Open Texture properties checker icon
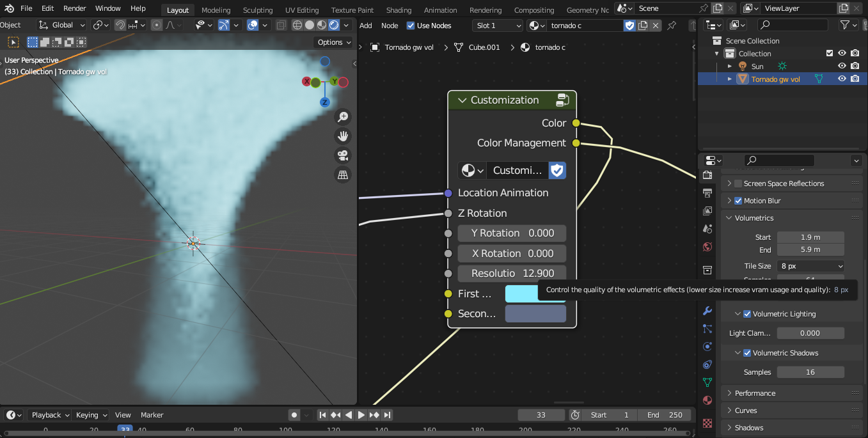The height and width of the screenshot is (438, 868). [x=707, y=423]
